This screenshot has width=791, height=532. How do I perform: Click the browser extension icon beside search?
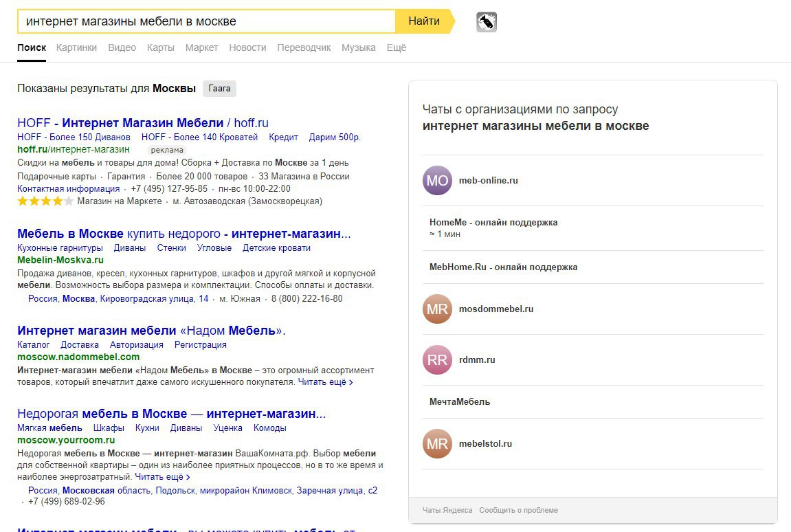(x=487, y=22)
